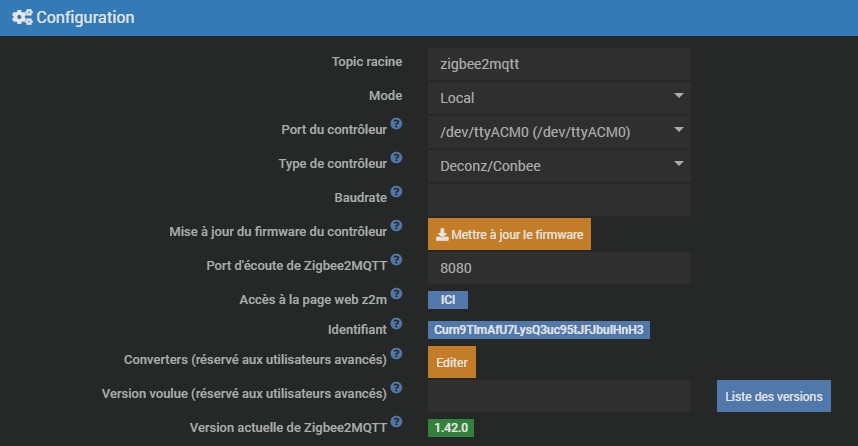Click the Baudrate help question mark icon
This screenshot has width=858, height=446.
(396, 191)
